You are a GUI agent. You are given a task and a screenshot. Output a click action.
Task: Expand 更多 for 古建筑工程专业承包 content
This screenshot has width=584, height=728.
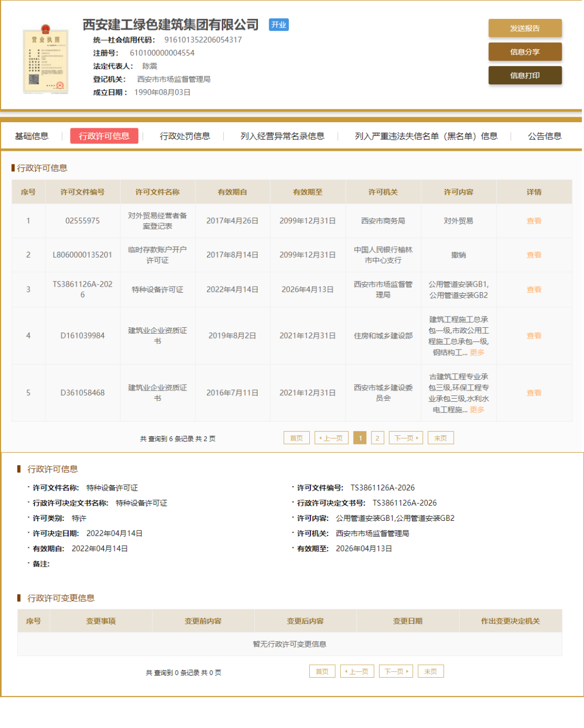pyautogui.click(x=477, y=409)
